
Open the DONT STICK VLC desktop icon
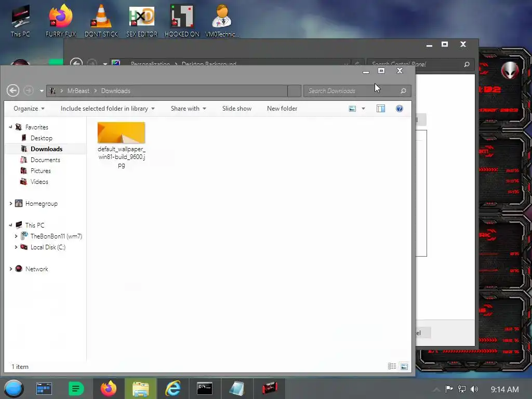point(101,21)
